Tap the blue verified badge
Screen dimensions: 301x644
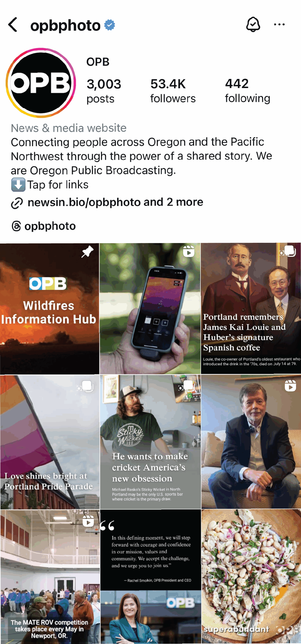pyautogui.click(x=110, y=25)
